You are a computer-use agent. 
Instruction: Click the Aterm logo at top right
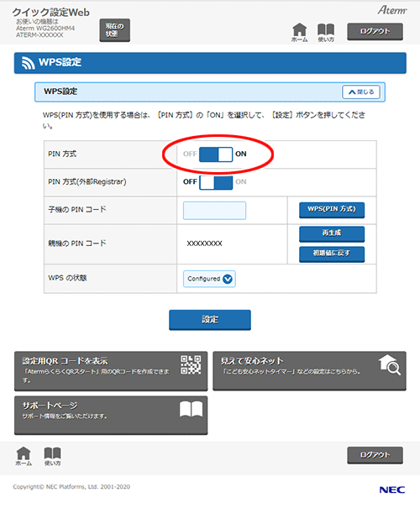point(392,10)
